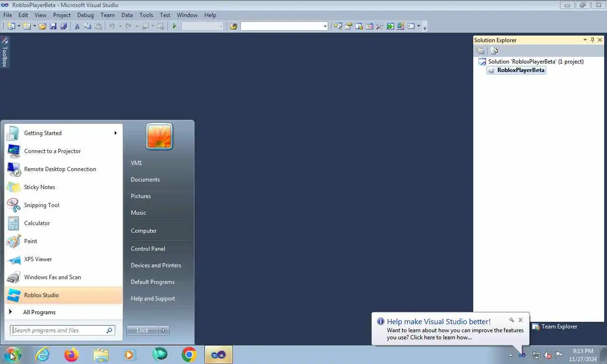The height and width of the screenshot is (364, 607).
Task: Click the Properties icon in the Solution Explorer toolbar
Action: click(x=480, y=51)
